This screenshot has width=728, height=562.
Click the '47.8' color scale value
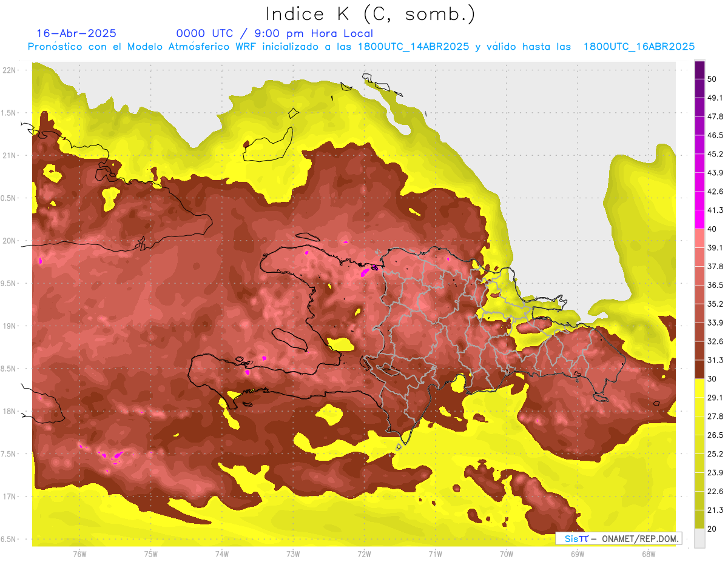tap(715, 116)
